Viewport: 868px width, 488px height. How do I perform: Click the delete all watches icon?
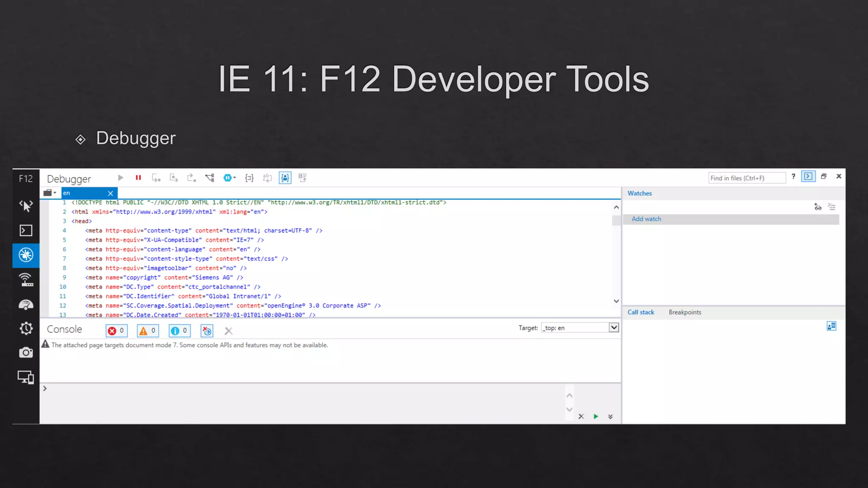click(832, 207)
